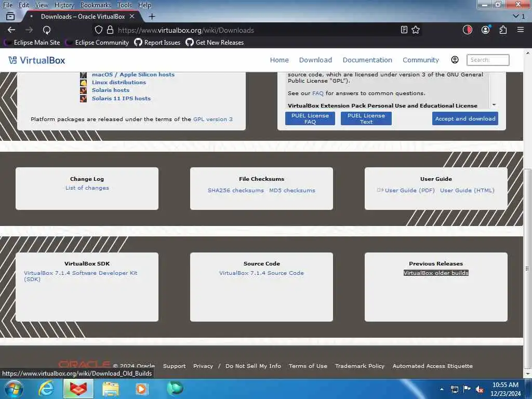Open macOS / Apple Silicon hosts link
This screenshot has height=399, width=532.
point(133,74)
